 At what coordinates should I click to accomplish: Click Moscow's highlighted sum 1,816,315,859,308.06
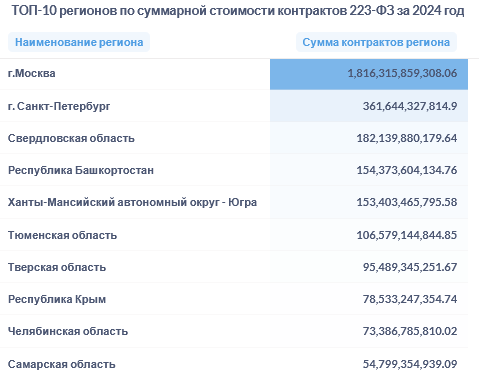pyautogui.click(x=402, y=73)
